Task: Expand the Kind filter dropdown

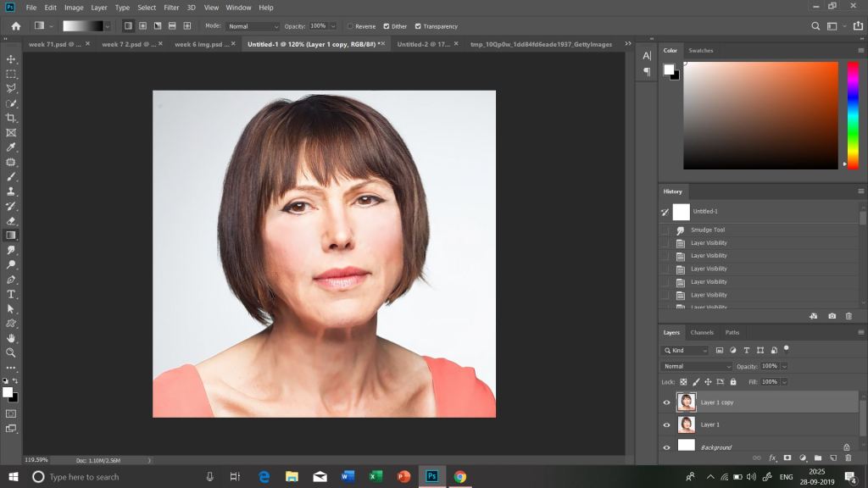Action: [x=685, y=350]
